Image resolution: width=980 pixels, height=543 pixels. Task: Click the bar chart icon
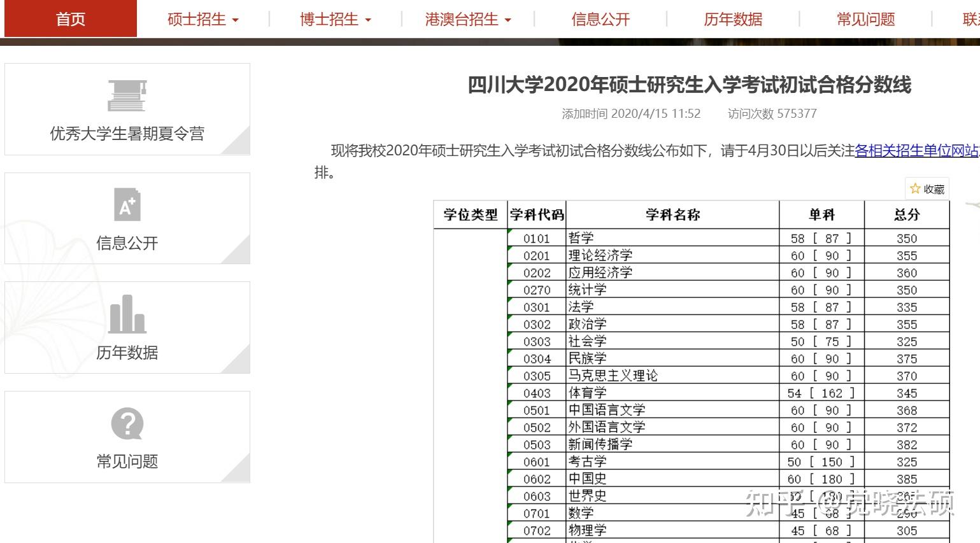click(127, 314)
